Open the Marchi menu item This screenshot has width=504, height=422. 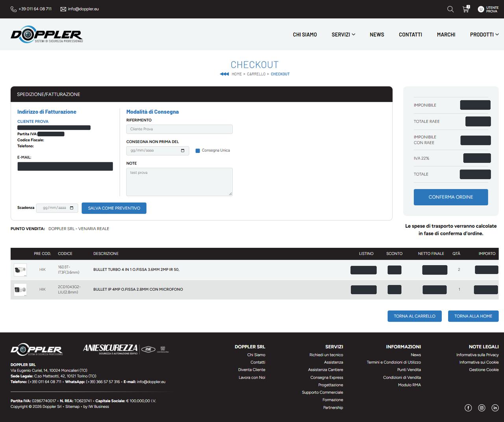click(x=446, y=35)
